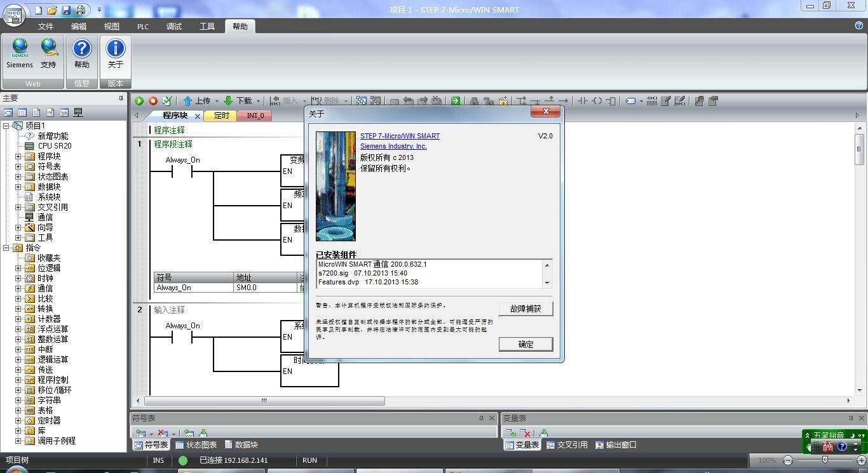868x473 pixels.
Task: Expand the 位逻辑 instruction folder
Action: (18, 268)
